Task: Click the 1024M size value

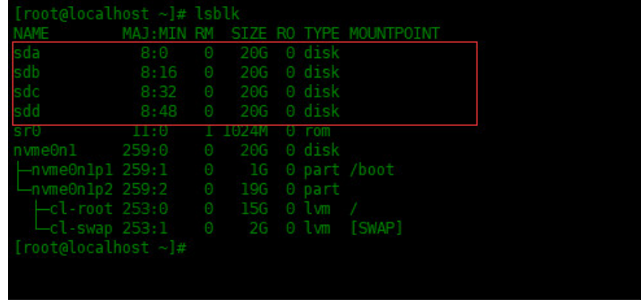Action: click(x=243, y=131)
